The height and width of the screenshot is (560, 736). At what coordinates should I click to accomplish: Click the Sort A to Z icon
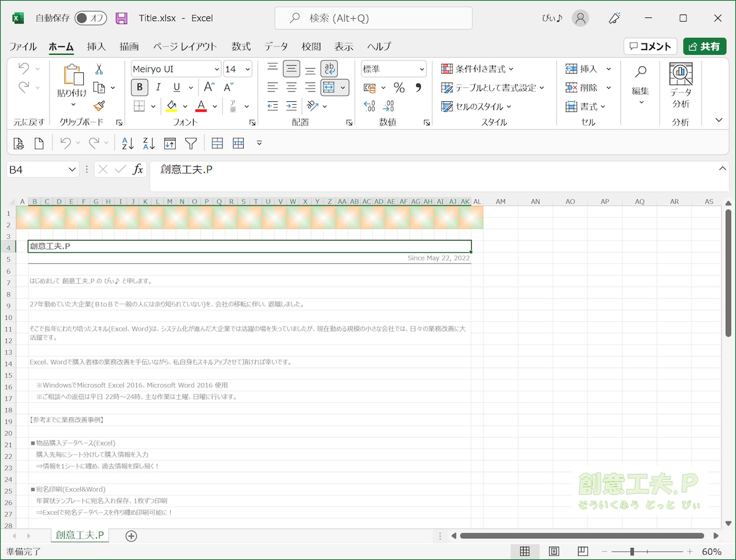pyautogui.click(x=128, y=143)
